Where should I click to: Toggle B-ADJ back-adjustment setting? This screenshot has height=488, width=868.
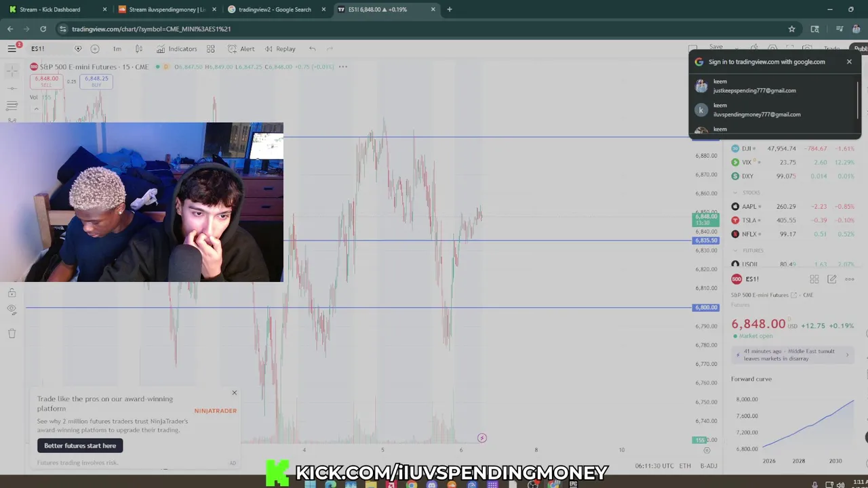tap(709, 466)
